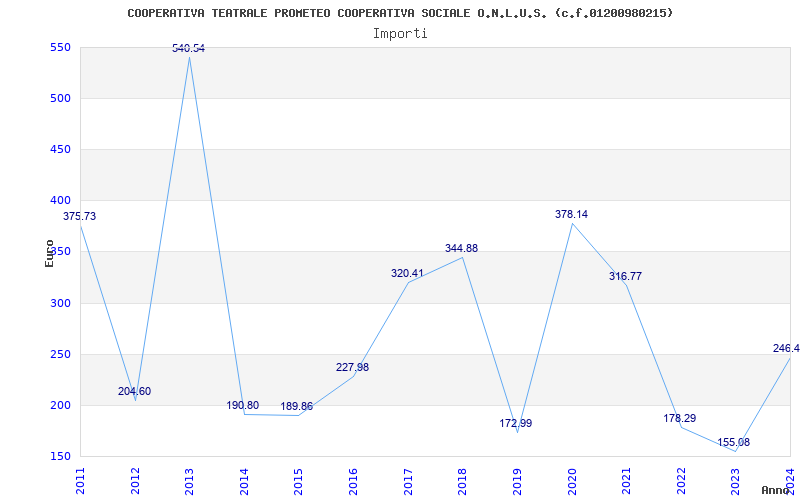
Task: Click the 378.14 peak label
Action: (571, 214)
